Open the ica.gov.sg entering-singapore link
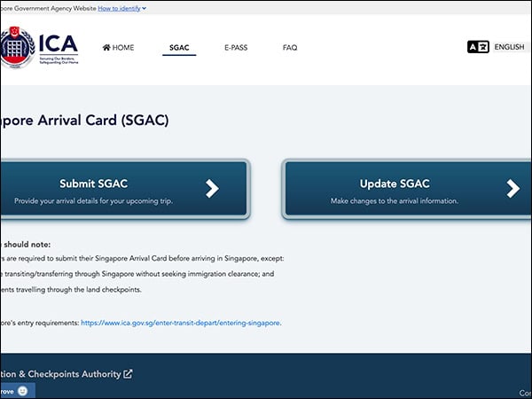This screenshot has height=399, width=532. click(180, 323)
